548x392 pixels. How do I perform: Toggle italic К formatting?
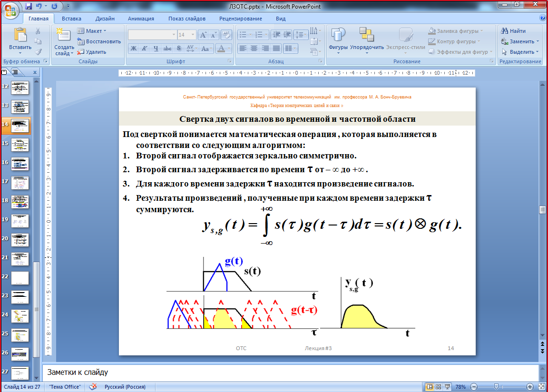pyautogui.click(x=145, y=49)
